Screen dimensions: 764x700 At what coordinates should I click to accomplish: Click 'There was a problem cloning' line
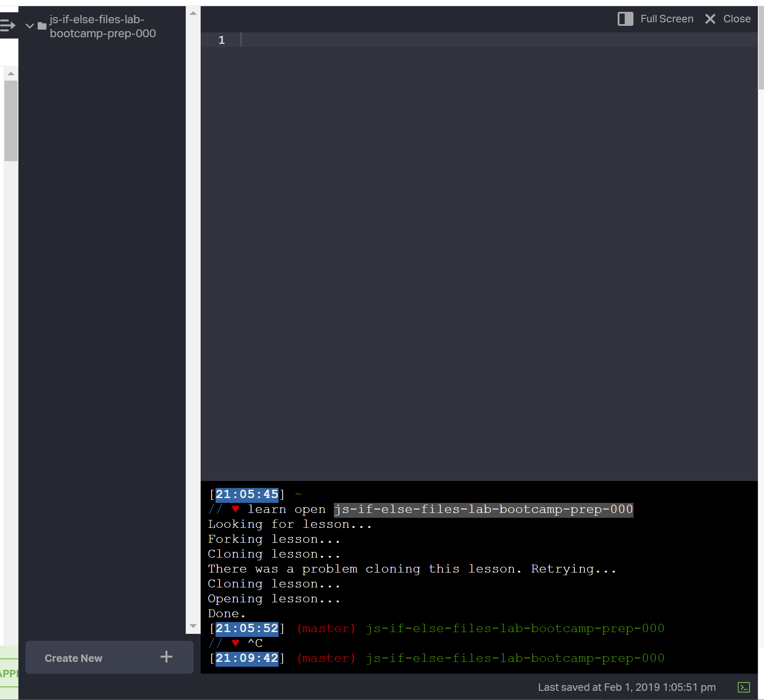[x=412, y=569]
